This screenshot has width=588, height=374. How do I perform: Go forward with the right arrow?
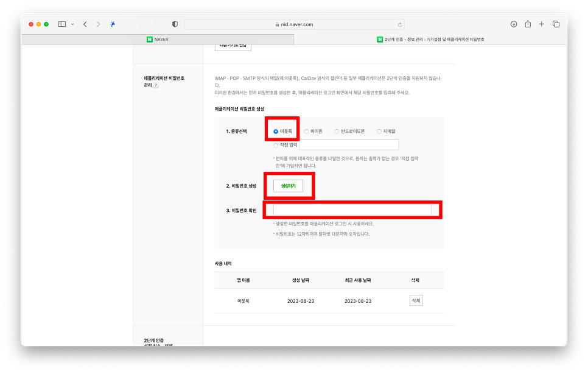pos(98,24)
